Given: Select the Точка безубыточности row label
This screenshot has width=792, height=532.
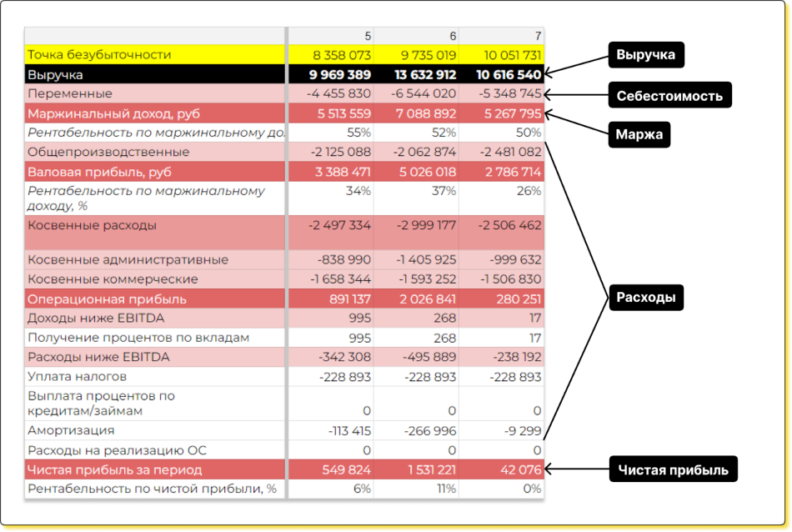Looking at the screenshot, I should 99,55.
